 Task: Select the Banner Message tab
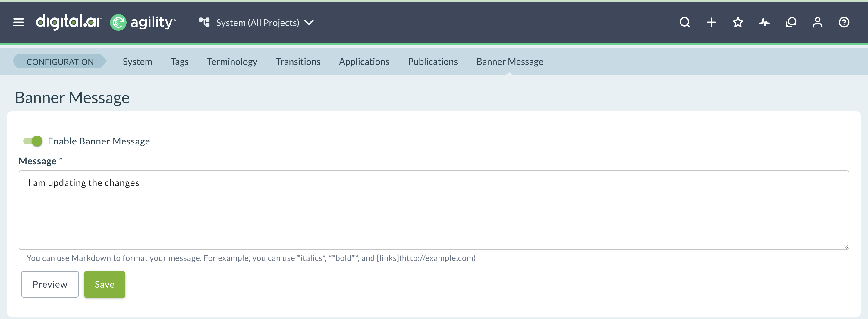509,62
